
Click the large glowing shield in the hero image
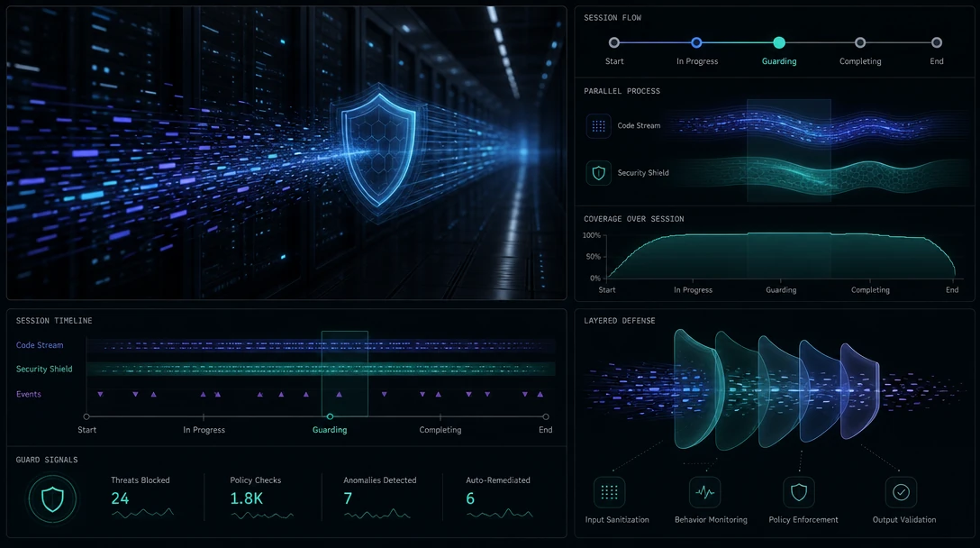coord(378,153)
